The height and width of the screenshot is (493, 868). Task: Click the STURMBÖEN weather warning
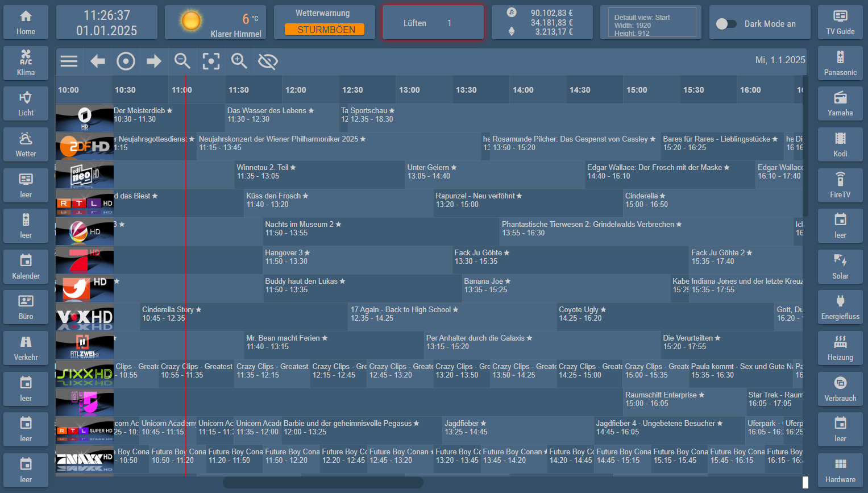point(325,30)
